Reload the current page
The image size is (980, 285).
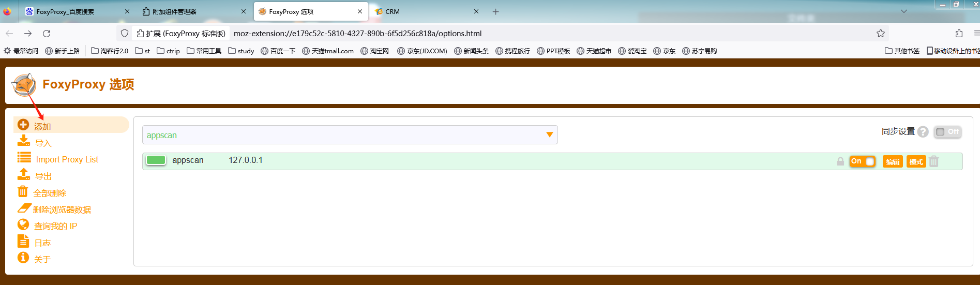click(47, 34)
